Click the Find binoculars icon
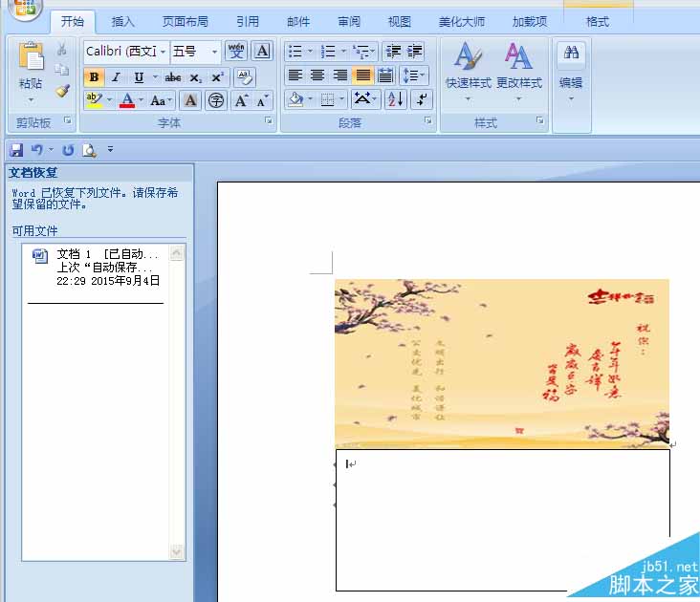This screenshot has width=700, height=602. [x=571, y=53]
